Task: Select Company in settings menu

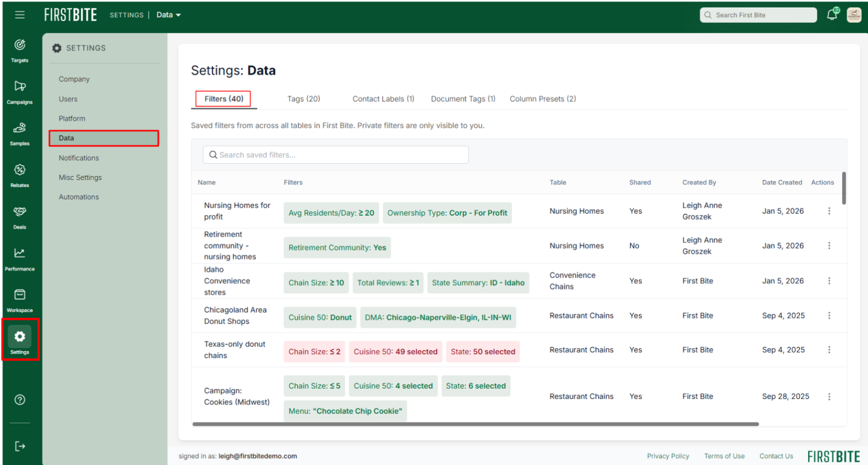Action: pos(74,79)
